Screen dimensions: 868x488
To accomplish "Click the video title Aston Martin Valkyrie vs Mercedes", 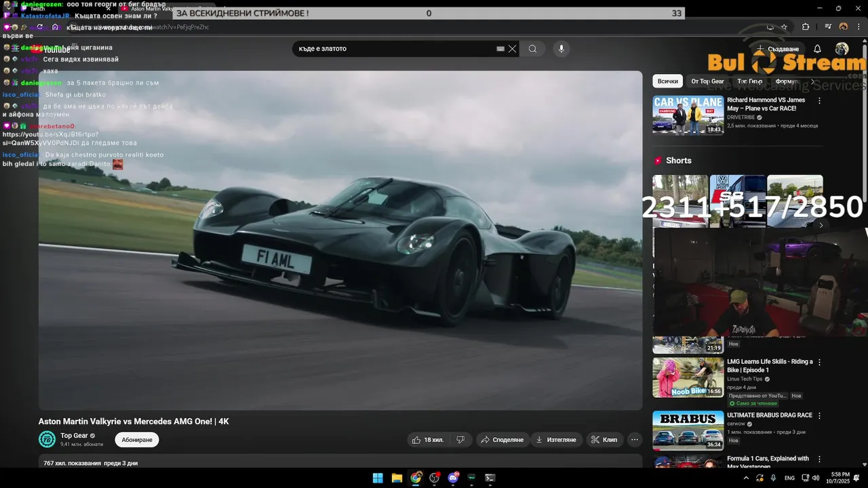I will [134, 422].
